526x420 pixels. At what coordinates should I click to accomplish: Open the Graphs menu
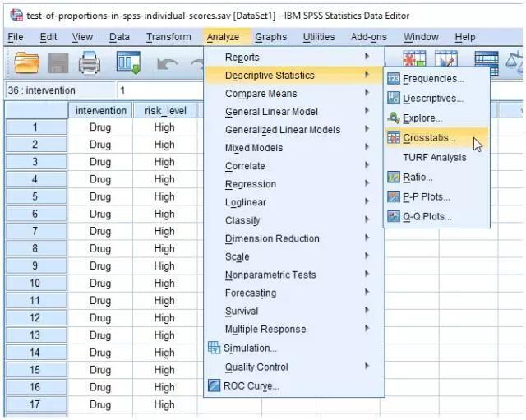coord(270,37)
